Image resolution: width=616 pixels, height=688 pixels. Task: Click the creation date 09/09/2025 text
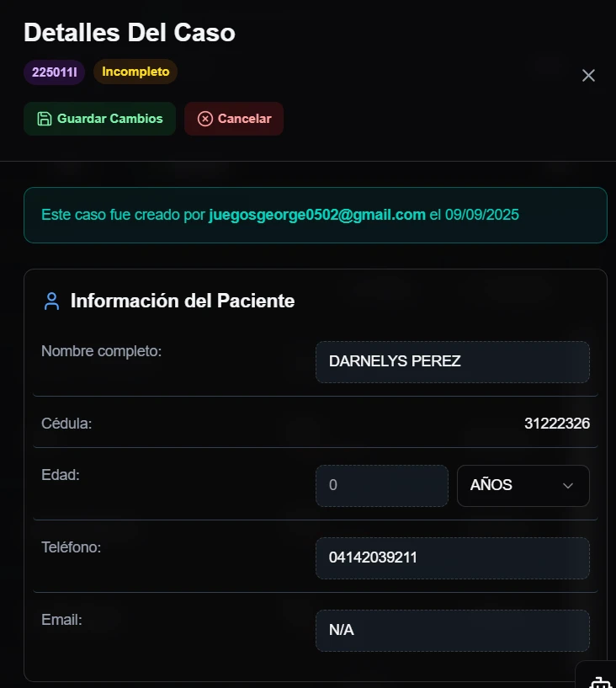pos(482,215)
